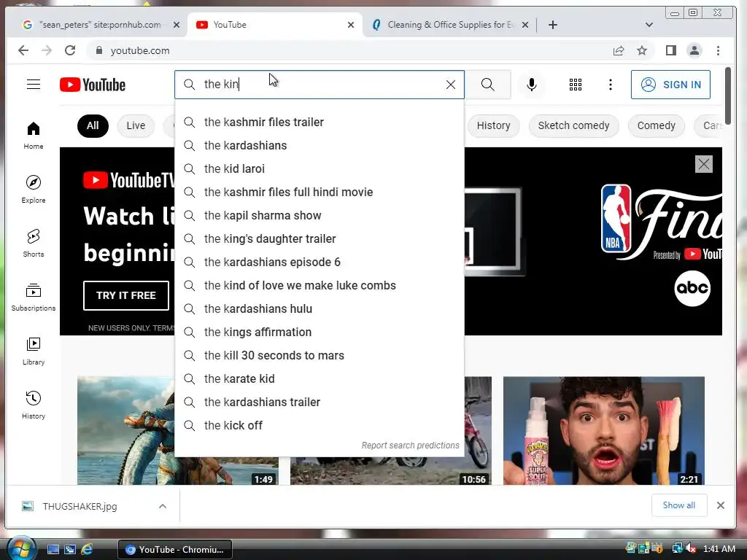Image resolution: width=747 pixels, height=560 pixels.
Task: Select the Comedy filter chip
Action: tap(656, 125)
